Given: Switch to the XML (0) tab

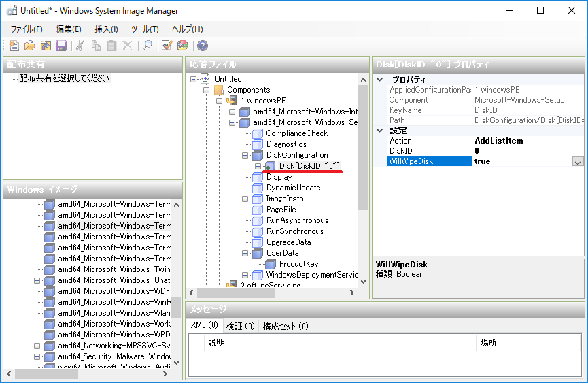Looking at the screenshot, I should 205,325.
